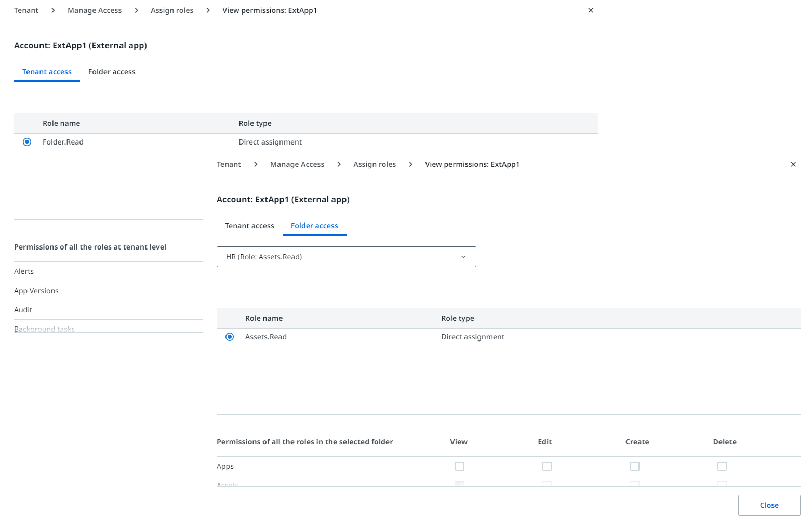Tick the Delete checkbox for Apps
Image resolution: width=812 pixels, height=524 pixels.
tap(722, 466)
